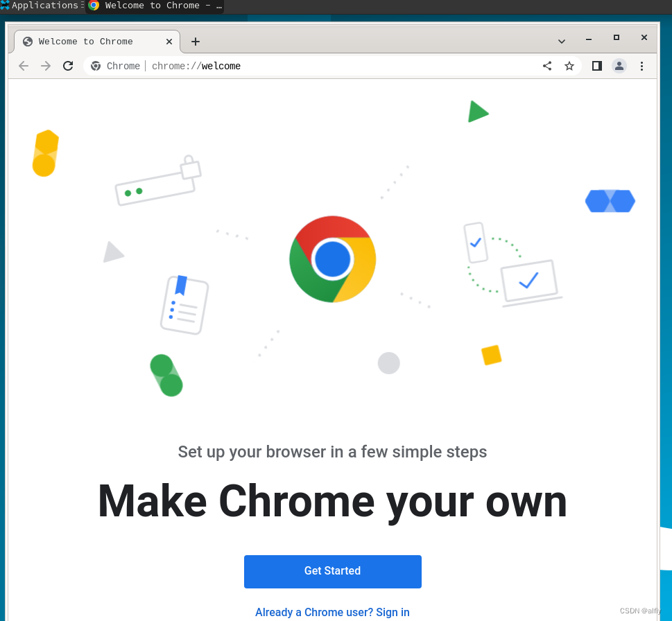The width and height of the screenshot is (672, 621).
Task: Open the Applications menu in top panel
Action: (42, 6)
